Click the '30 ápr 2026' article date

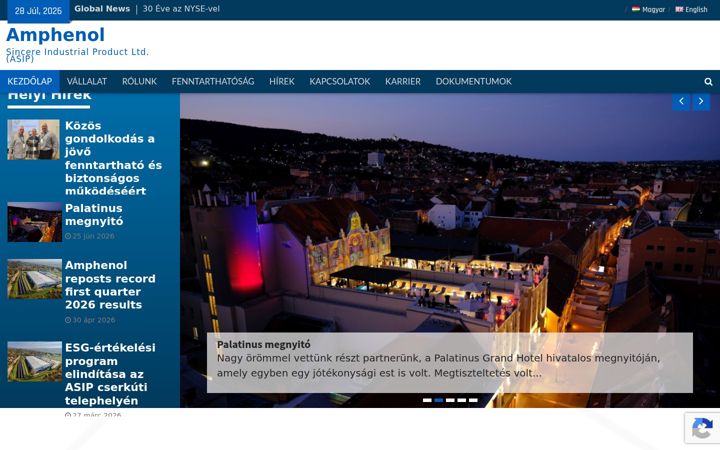pyautogui.click(x=90, y=320)
